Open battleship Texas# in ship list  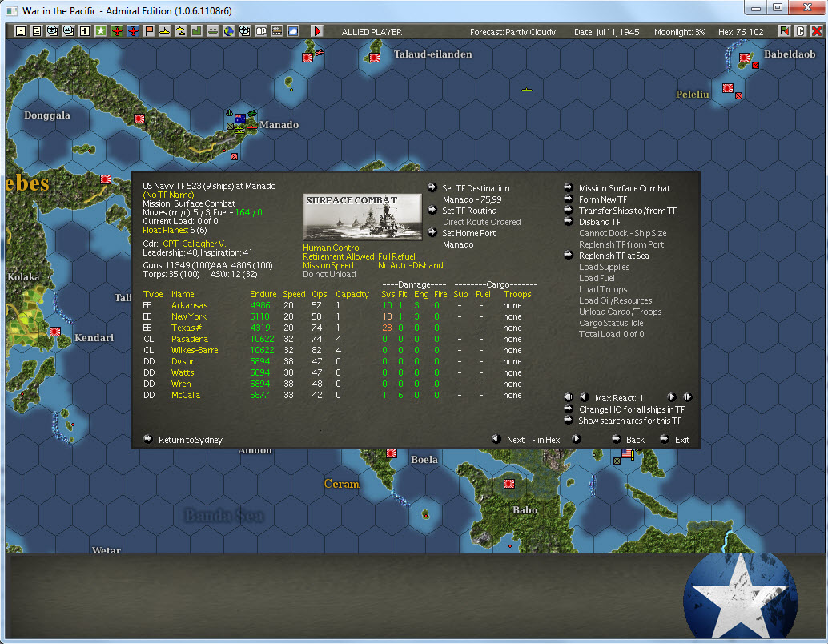point(186,328)
